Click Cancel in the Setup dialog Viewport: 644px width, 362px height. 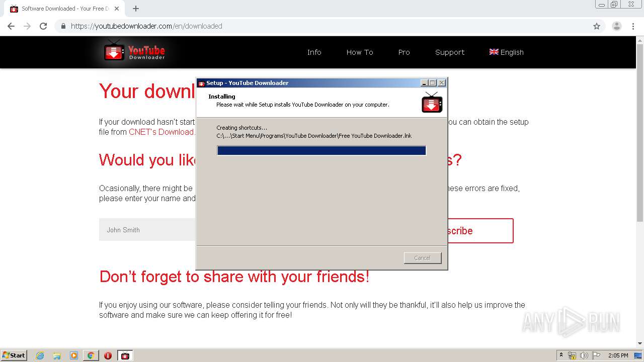point(423,258)
